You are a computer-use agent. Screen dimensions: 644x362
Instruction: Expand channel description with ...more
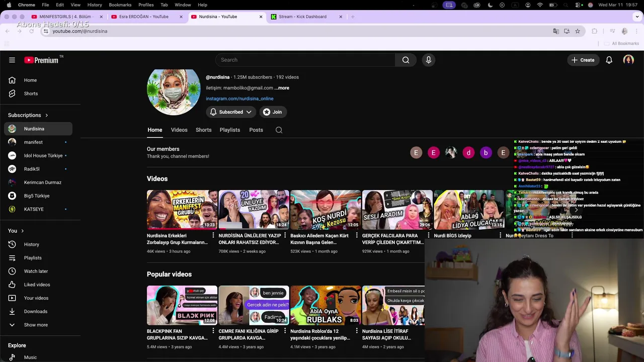pyautogui.click(x=282, y=88)
